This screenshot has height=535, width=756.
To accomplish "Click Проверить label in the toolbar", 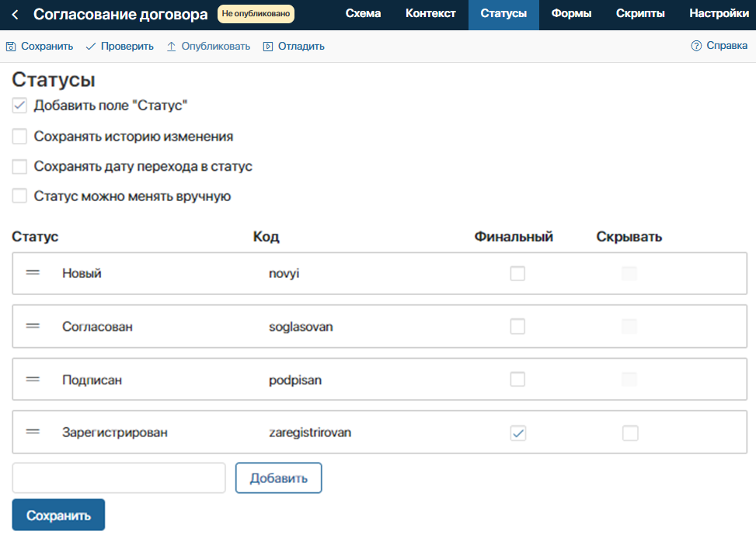I will 127,47.
